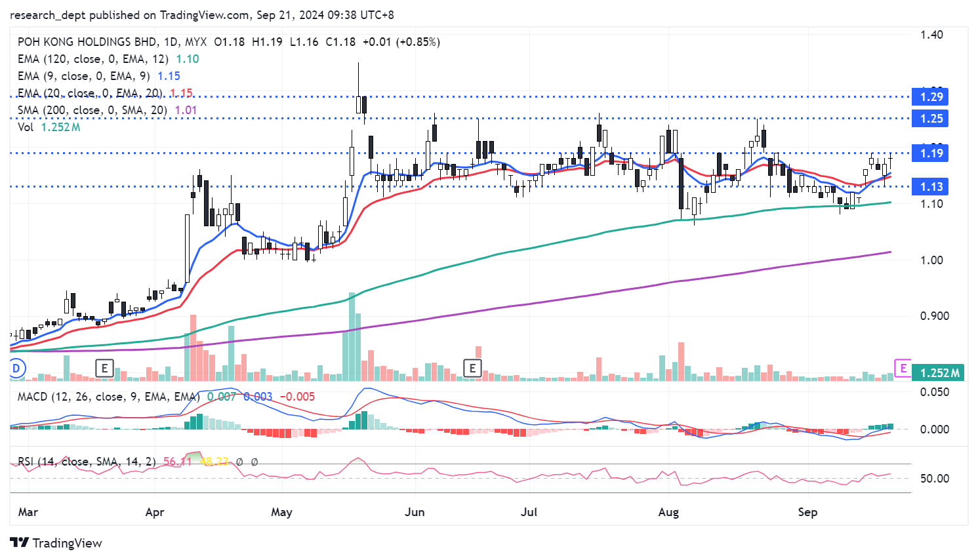Click the 'Sep' label on time axis
978x560 pixels.
[x=807, y=512]
